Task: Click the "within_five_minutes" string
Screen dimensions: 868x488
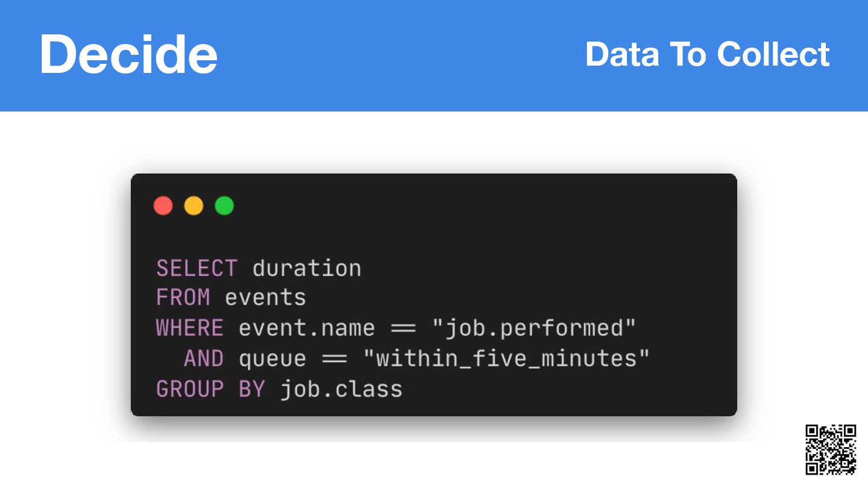Action: (506, 358)
